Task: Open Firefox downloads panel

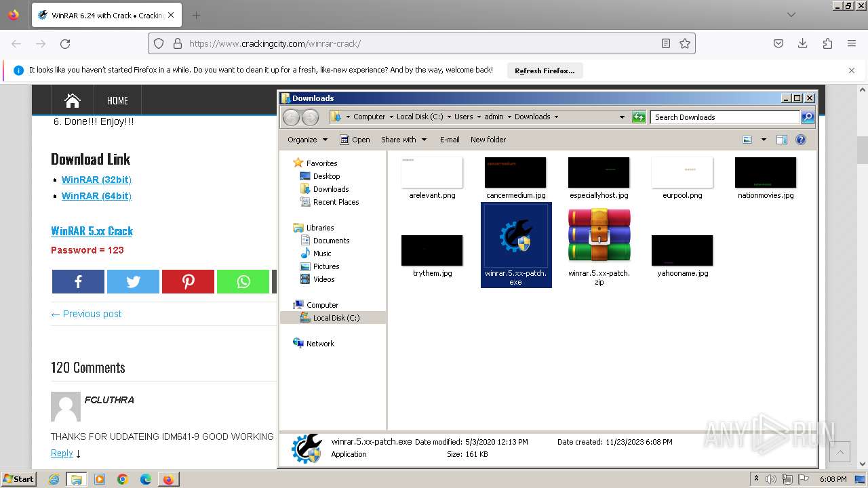Action: click(803, 43)
